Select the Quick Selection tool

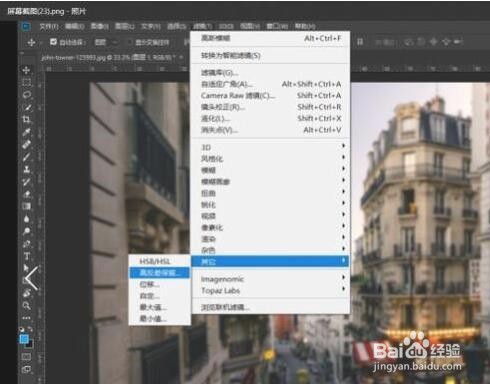[x=26, y=107]
